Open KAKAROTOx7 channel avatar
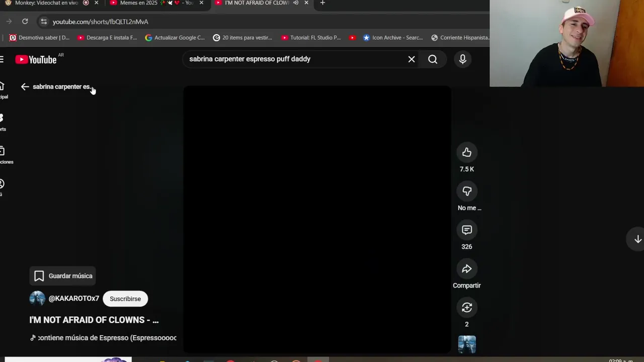The image size is (644, 362). pyautogui.click(x=37, y=299)
